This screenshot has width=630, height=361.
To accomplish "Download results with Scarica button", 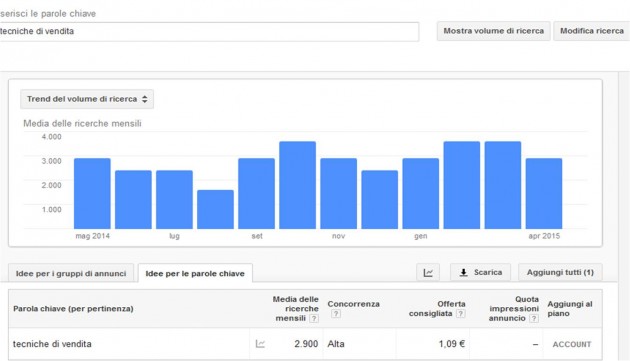I will (481, 273).
